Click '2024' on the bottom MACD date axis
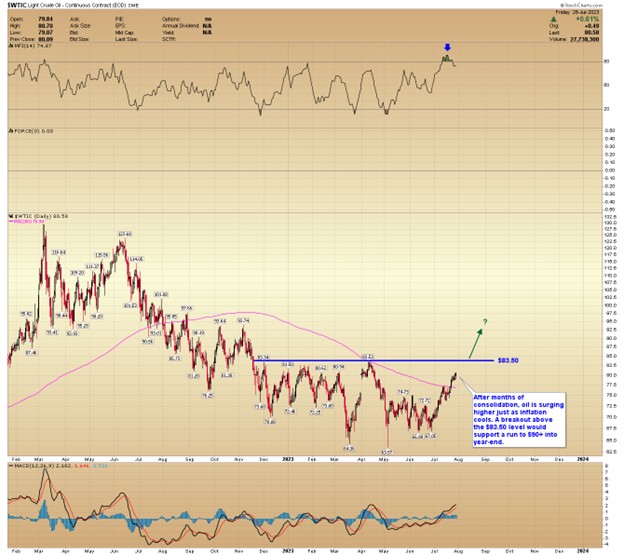 point(583,551)
